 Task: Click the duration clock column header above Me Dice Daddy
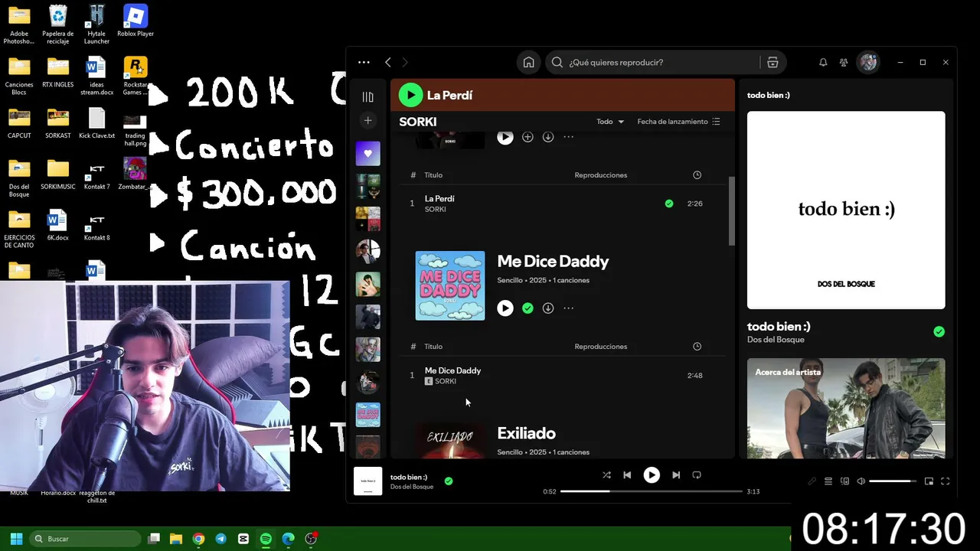[697, 347]
